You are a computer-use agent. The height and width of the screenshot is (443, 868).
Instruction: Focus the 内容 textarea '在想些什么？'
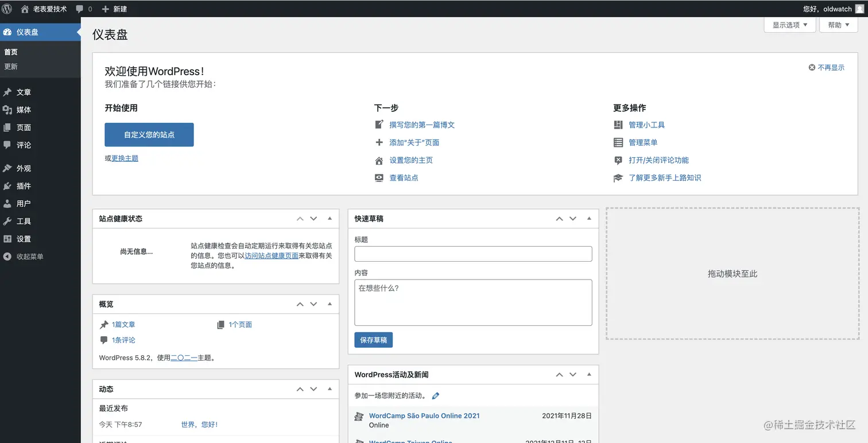point(473,302)
